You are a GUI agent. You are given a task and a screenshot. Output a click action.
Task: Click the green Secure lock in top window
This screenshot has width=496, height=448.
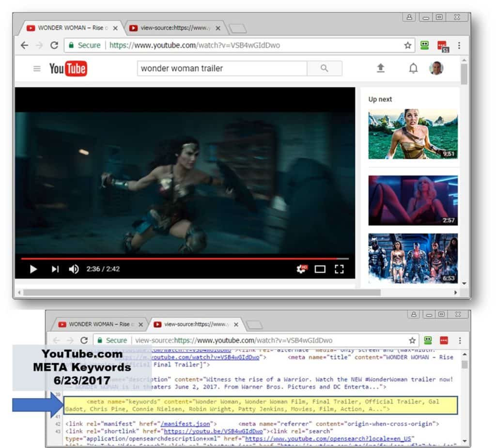pyautogui.click(x=72, y=45)
